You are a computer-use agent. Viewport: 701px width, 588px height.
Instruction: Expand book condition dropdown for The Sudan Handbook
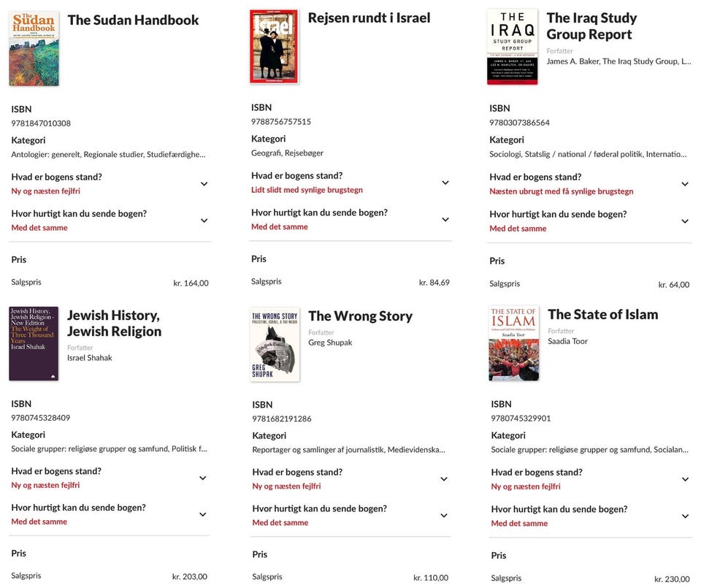204,184
